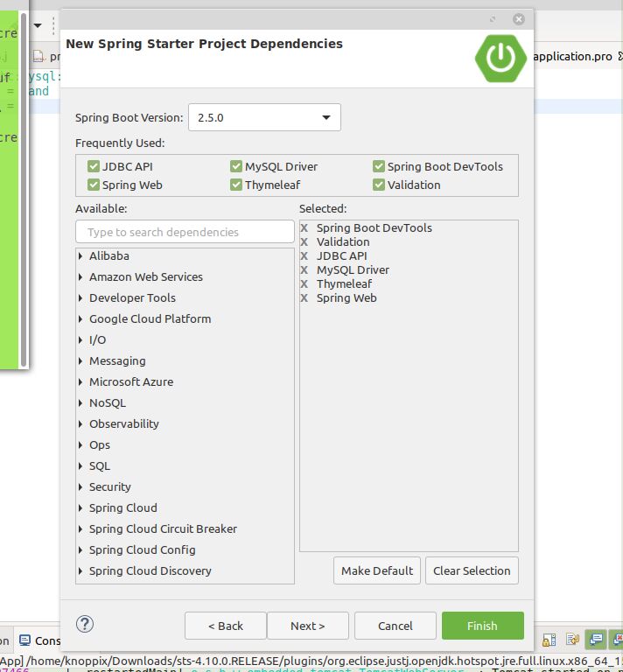Image resolution: width=623 pixels, height=672 pixels.
Task: Click the 'ysql:' code text in the editor
Action: [45, 76]
